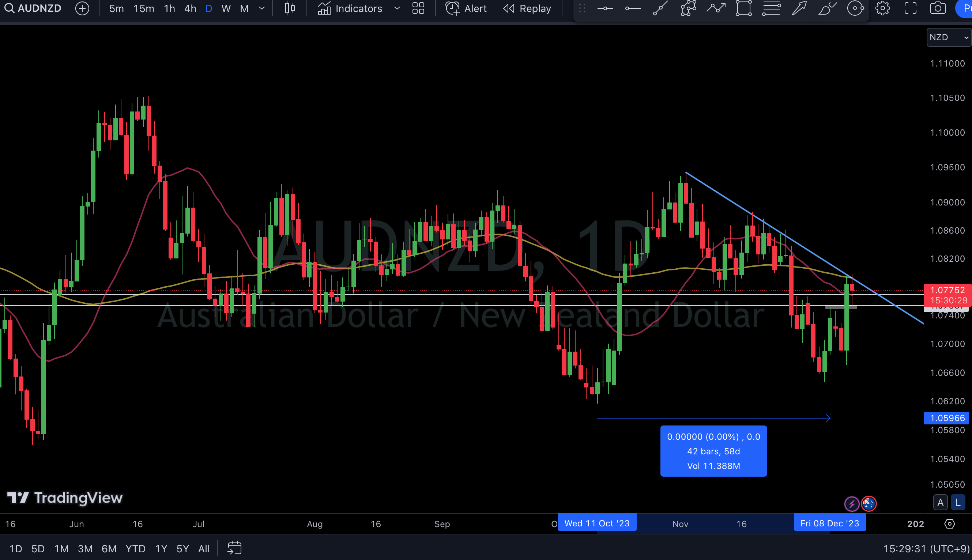Expand the indicator templates dropdown arrow
Screen dimensions: 972x560
[x=397, y=8]
